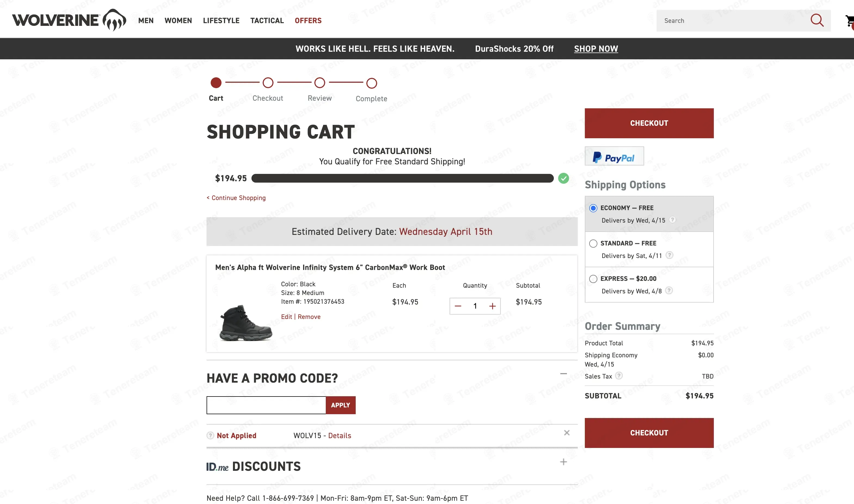Viewport: 854px width, 504px height.
Task: Click the 'Need Help? Call 1-866-699-7369' text
Action: click(x=260, y=498)
